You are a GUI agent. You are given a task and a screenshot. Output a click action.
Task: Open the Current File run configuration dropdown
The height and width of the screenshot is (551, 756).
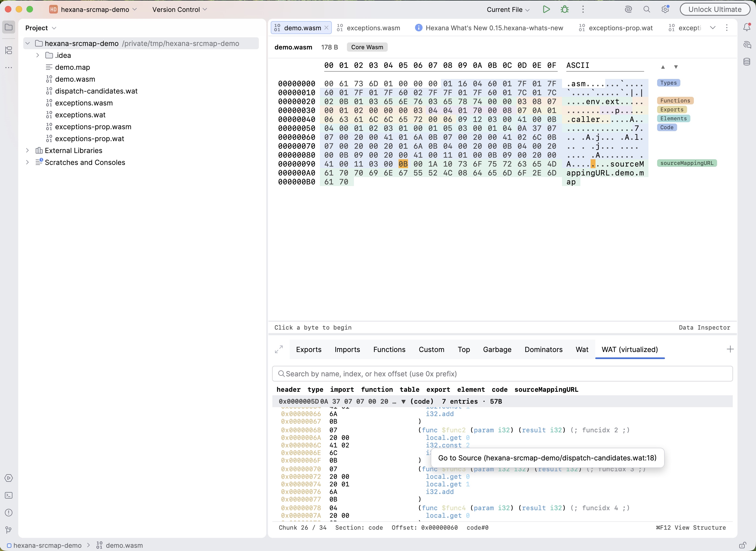[x=508, y=9]
